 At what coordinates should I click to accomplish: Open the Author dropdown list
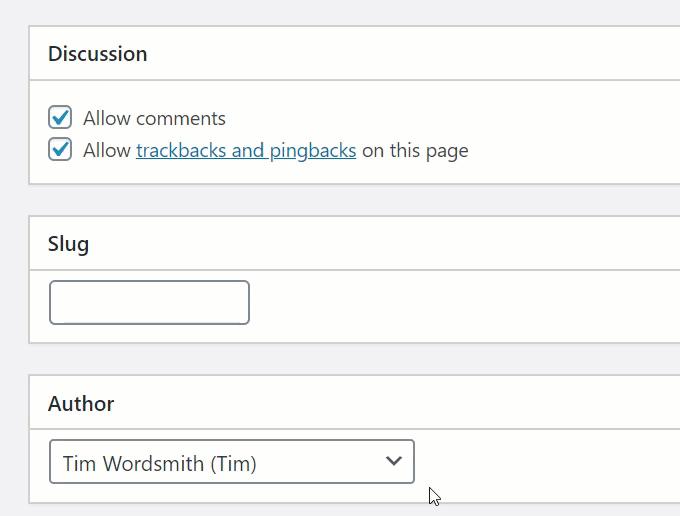coord(232,461)
